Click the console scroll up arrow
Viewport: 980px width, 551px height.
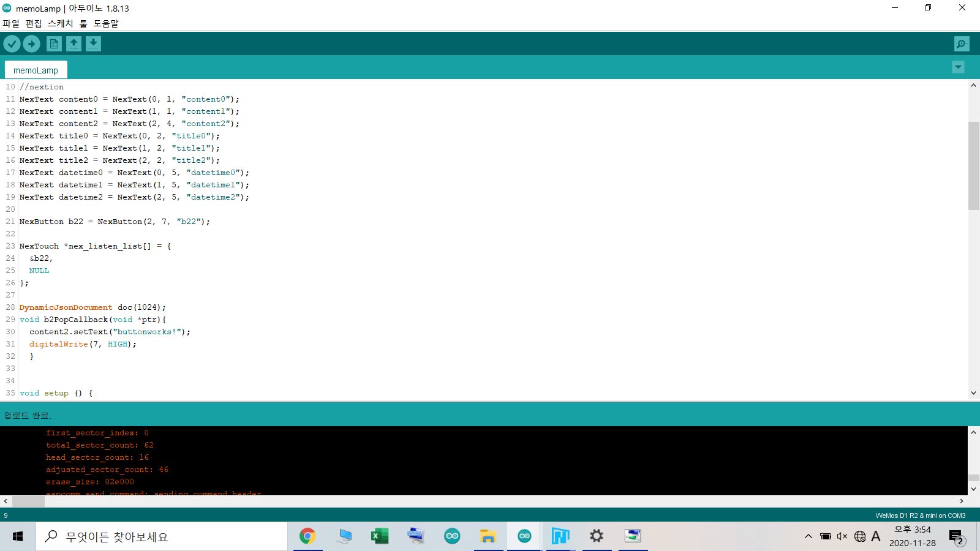pos(973,432)
